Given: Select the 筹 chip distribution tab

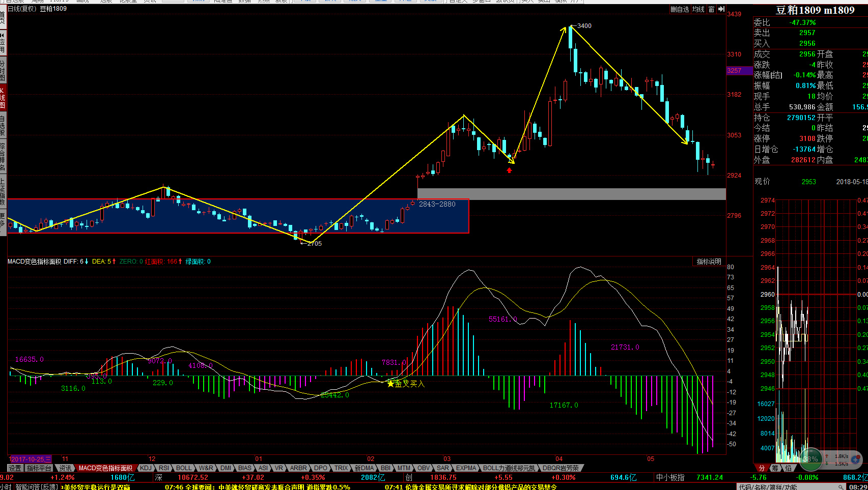Looking at the screenshot, I should [775, 468].
